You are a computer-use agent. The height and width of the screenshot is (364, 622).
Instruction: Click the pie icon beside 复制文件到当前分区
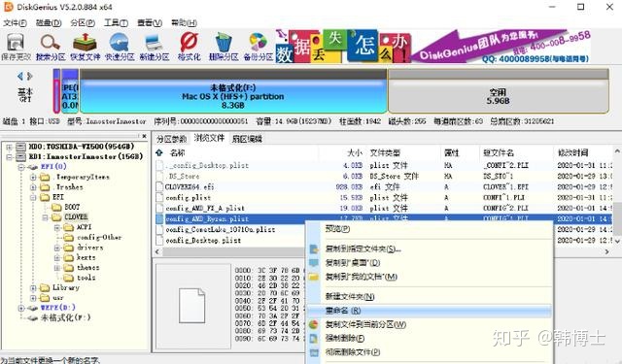click(314, 324)
